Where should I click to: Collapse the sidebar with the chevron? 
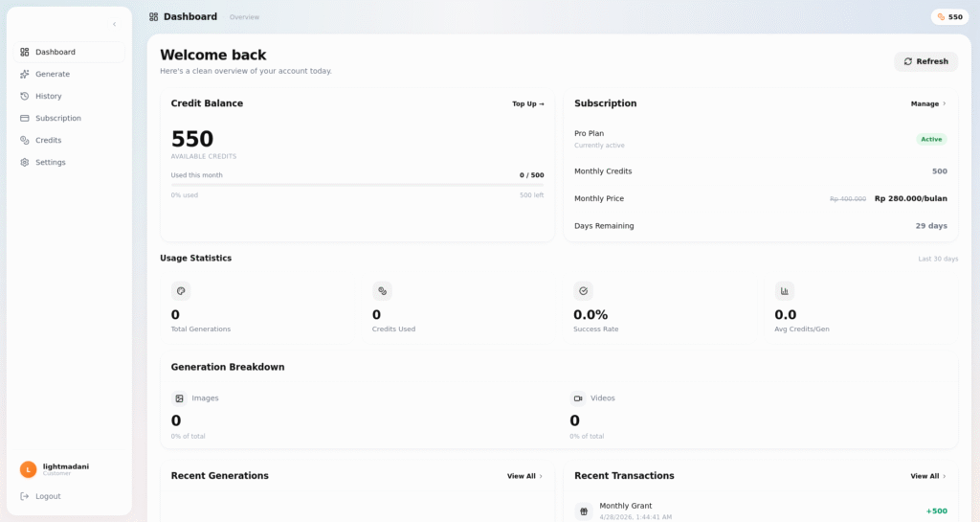pyautogui.click(x=115, y=24)
